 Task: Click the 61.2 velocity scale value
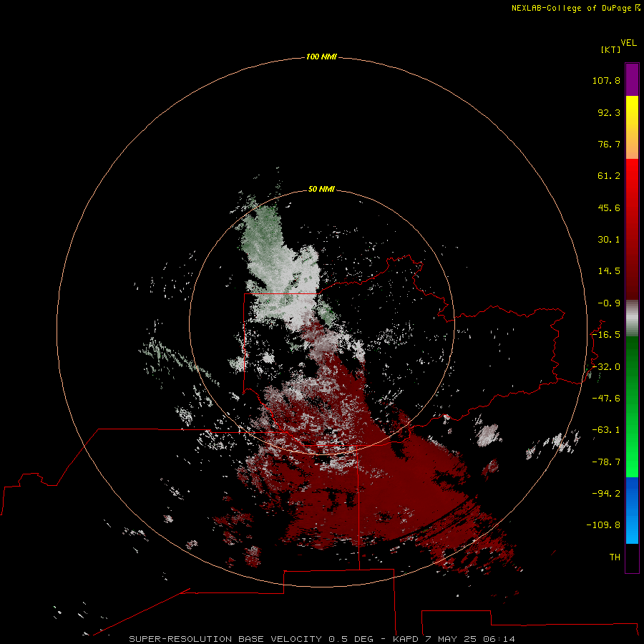coord(609,176)
